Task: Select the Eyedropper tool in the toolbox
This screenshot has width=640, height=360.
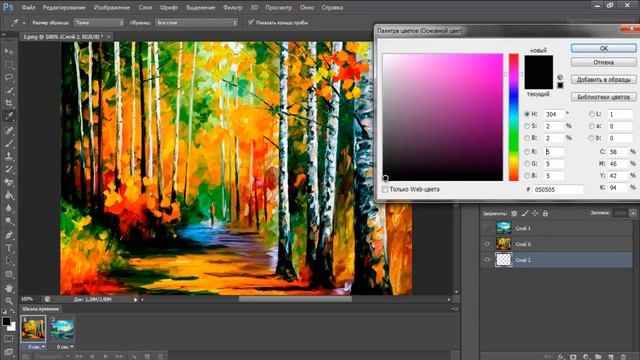Action: pyautogui.click(x=9, y=116)
